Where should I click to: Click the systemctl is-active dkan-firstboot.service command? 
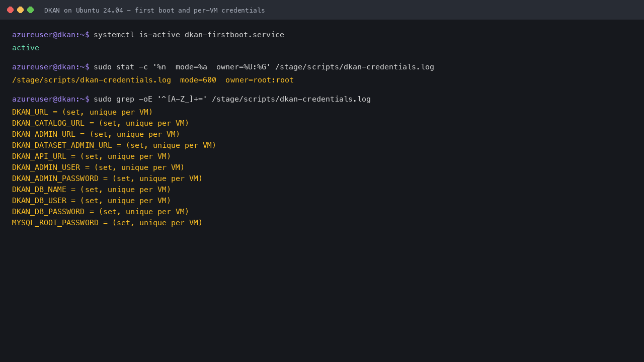point(189,35)
